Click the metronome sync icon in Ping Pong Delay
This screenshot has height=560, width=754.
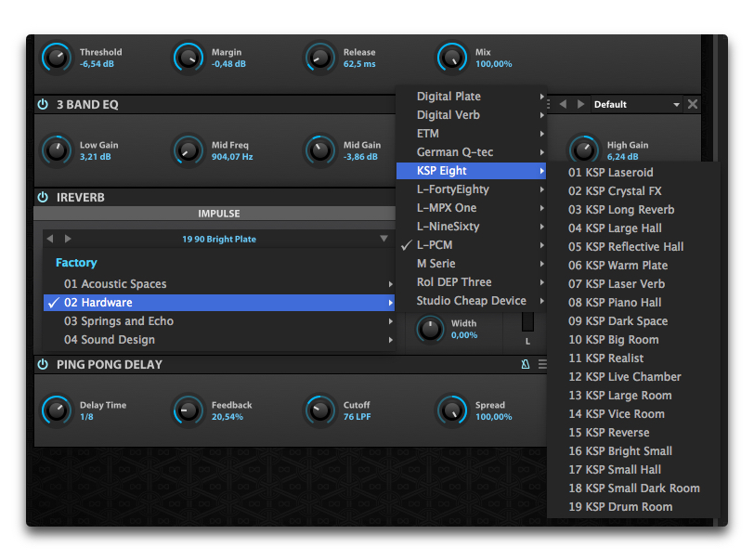tap(526, 364)
